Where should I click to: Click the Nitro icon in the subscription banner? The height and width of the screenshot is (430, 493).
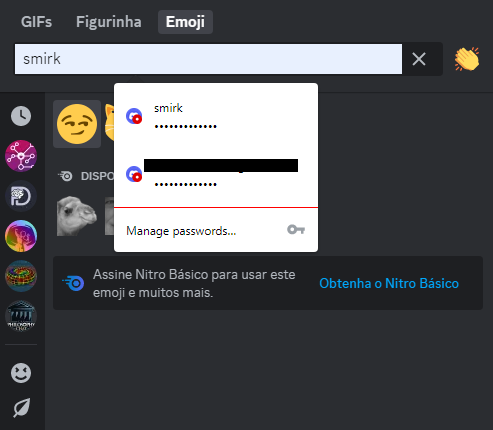pyautogui.click(x=74, y=283)
